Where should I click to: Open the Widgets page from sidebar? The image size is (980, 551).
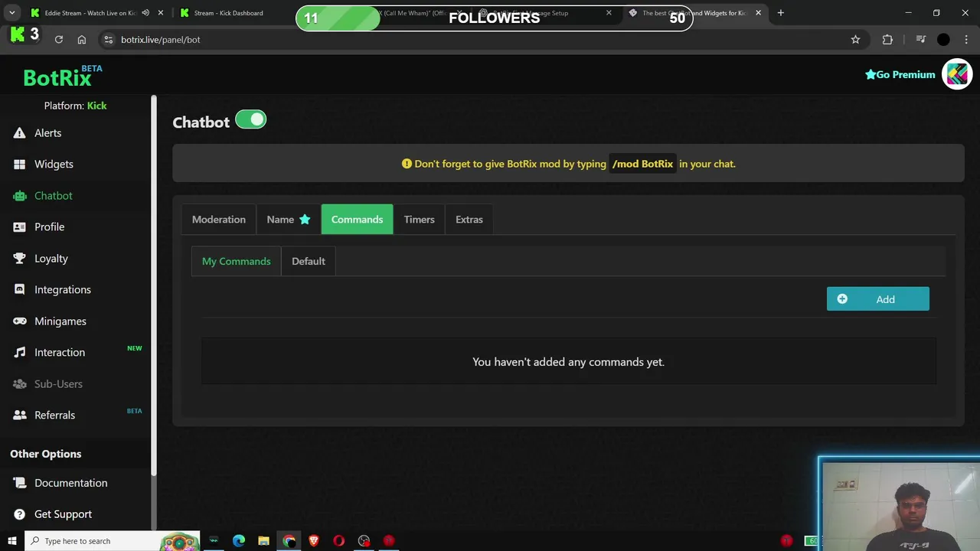click(x=54, y=165)
